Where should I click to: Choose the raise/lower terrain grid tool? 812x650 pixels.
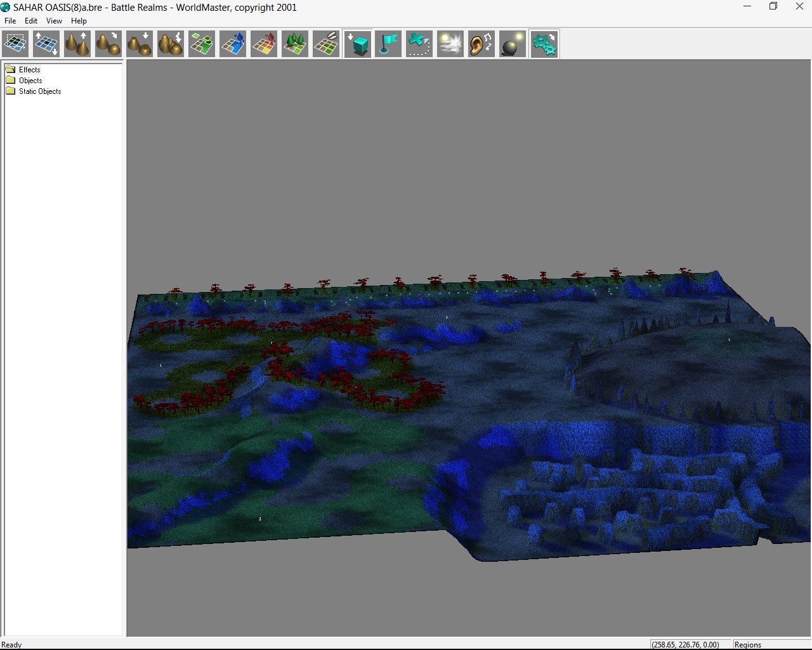pyautogui.click(x=46, y=44)
